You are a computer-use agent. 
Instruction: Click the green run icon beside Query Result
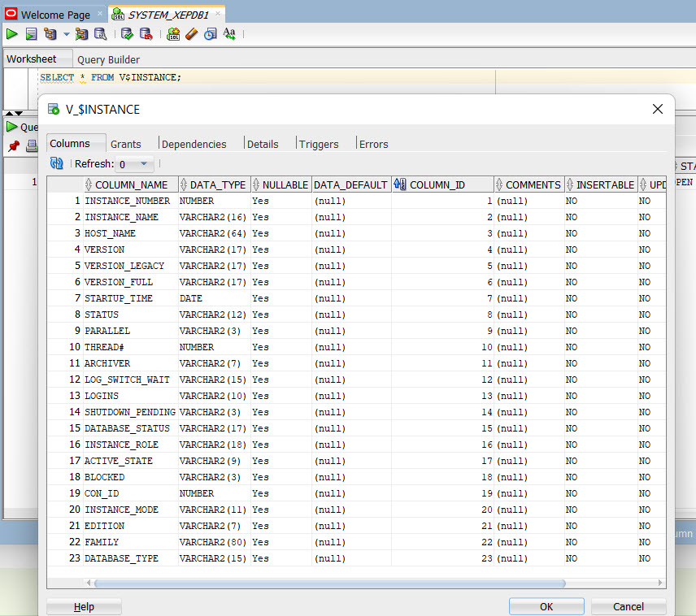[x=12, y=127]
